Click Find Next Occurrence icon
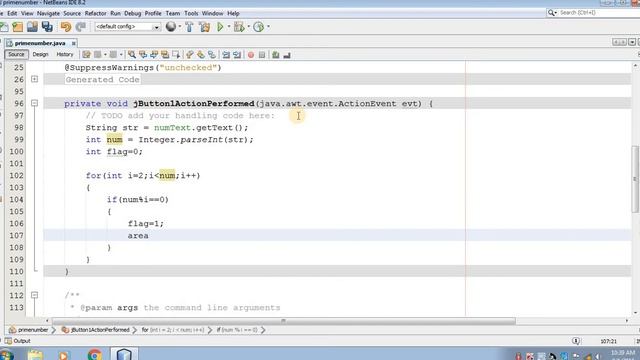 pos(154,55)
